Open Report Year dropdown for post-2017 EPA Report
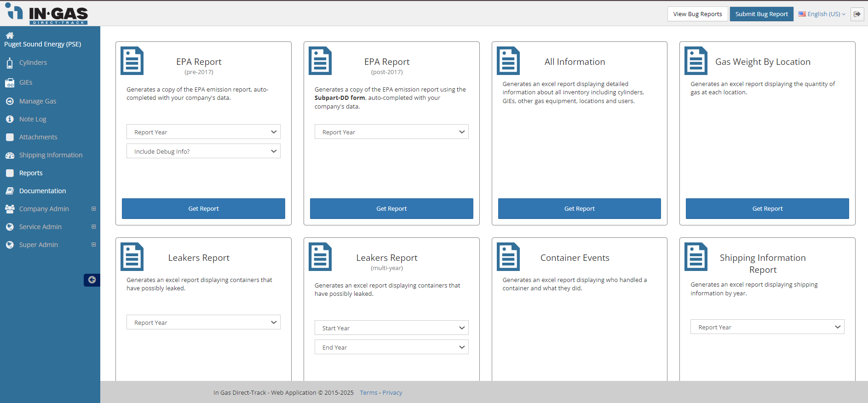This screenshot has height=403, width=868. 391,132
